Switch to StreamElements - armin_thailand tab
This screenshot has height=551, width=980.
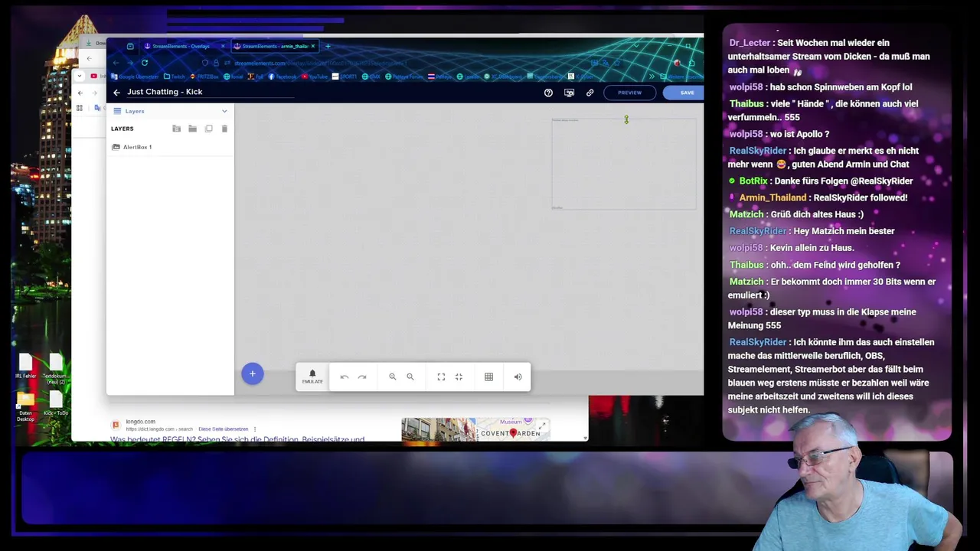pyautogui.click(x=275, y=46)
